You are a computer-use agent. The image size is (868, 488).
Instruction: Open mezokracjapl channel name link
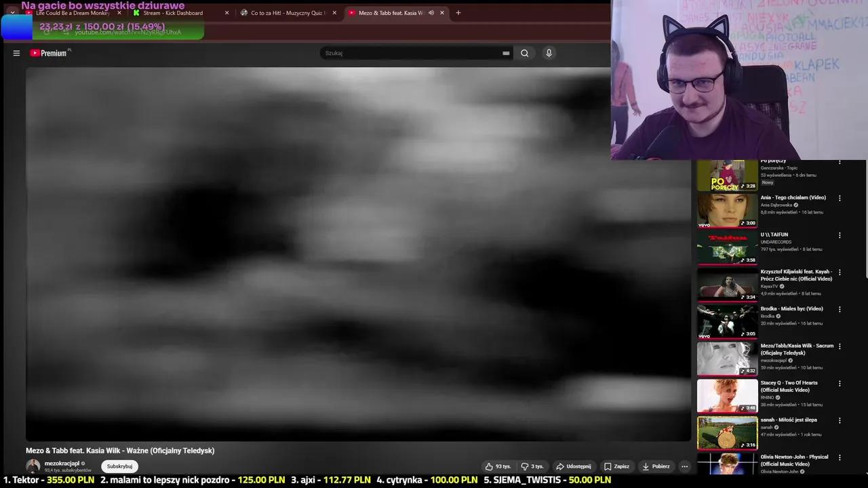[x=62, y=464]
